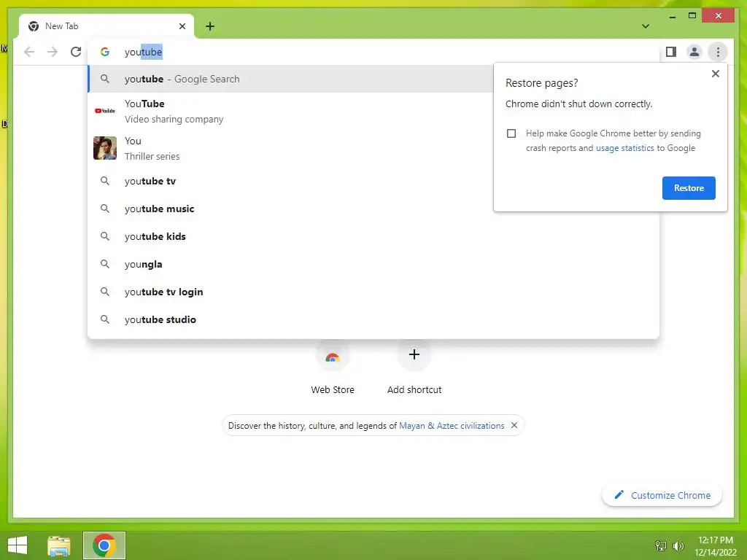
Task: Select youtube - Google Search suggestion
Action: 290,79
